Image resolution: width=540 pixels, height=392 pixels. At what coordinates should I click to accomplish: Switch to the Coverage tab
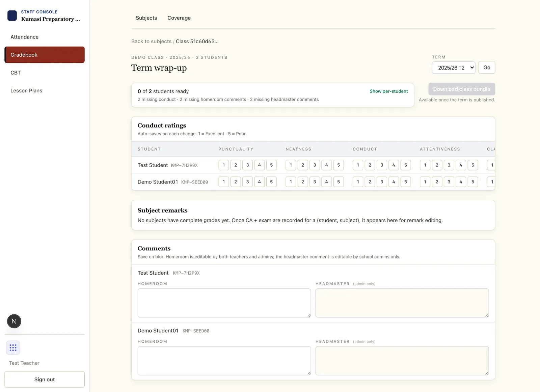(x=179, y=18)
